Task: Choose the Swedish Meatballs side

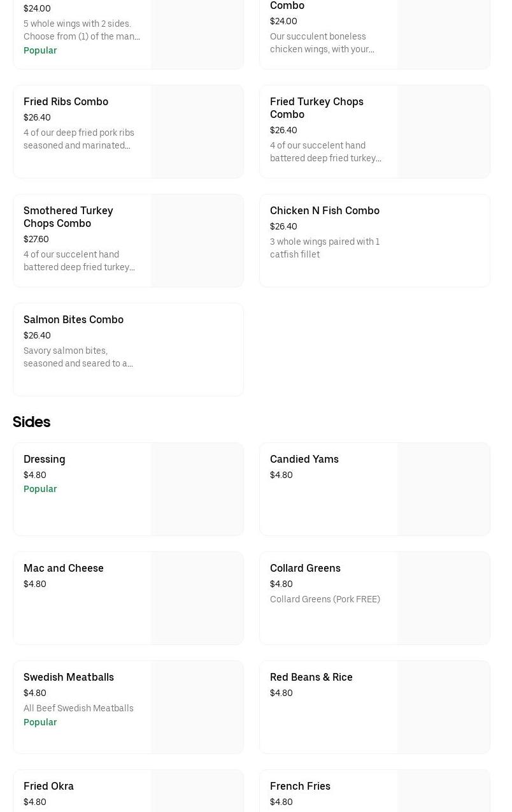Action: coord(69,678)
